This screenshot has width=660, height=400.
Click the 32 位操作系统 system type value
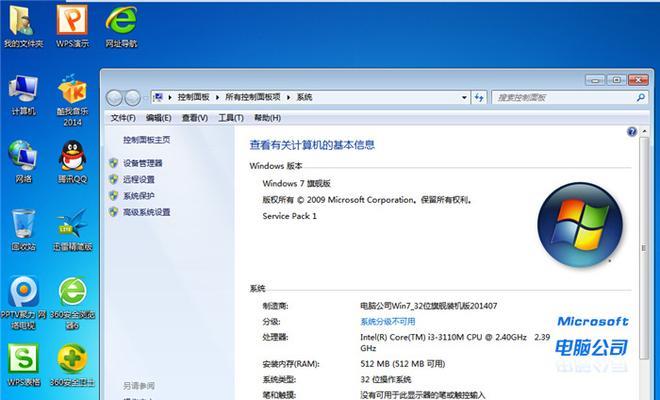(x=386, y=379)
